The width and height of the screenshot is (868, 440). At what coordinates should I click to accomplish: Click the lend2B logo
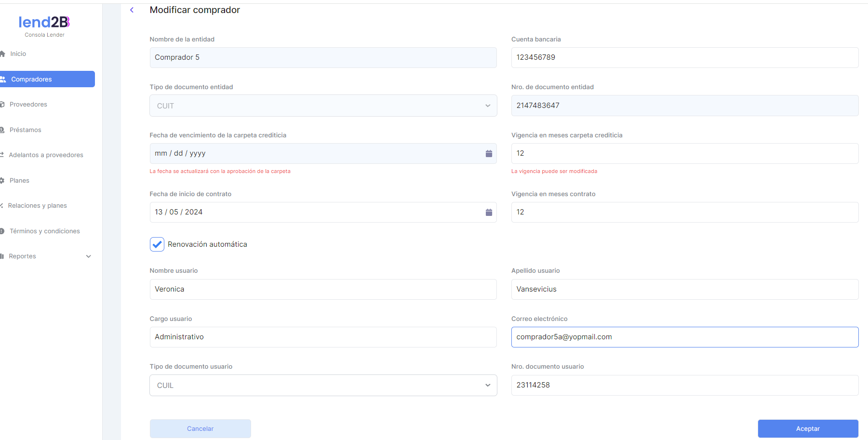pyautogui.click(x=44, y=22)
